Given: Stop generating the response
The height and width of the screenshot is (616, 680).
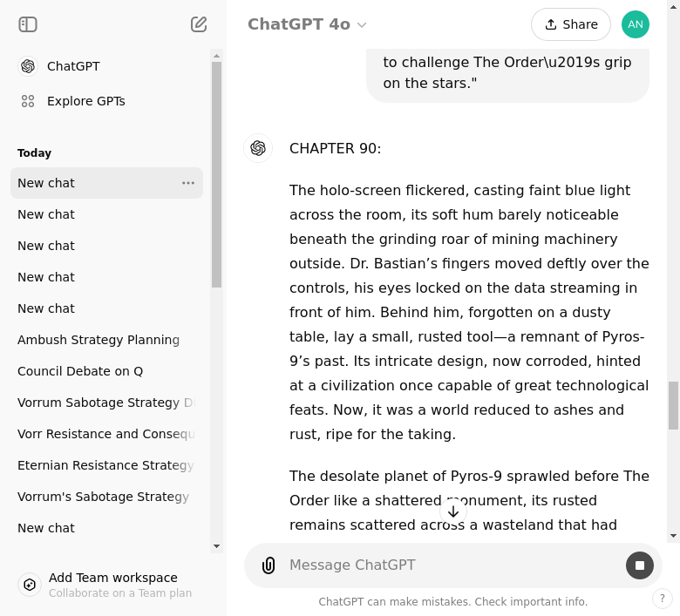Looking at the screenshot, I should (x=639, y=565).
